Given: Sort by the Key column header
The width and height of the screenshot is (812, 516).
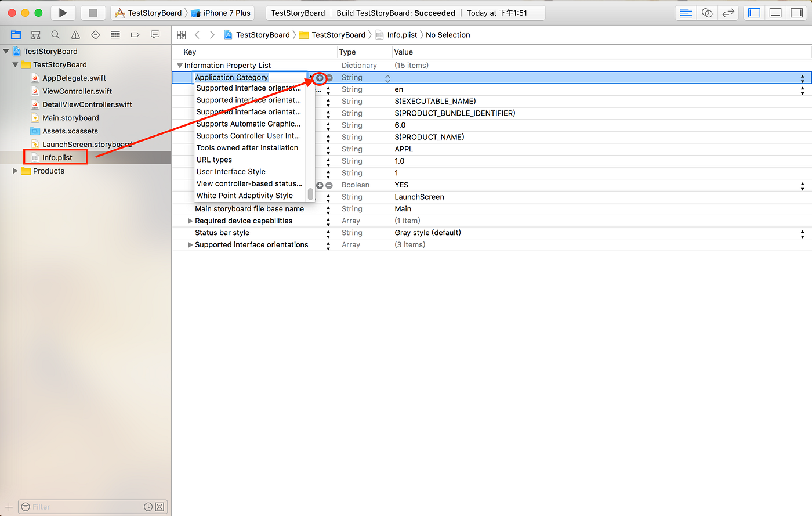Looking at the screenshot, I should pyautogui.click(x=190, y=52).
